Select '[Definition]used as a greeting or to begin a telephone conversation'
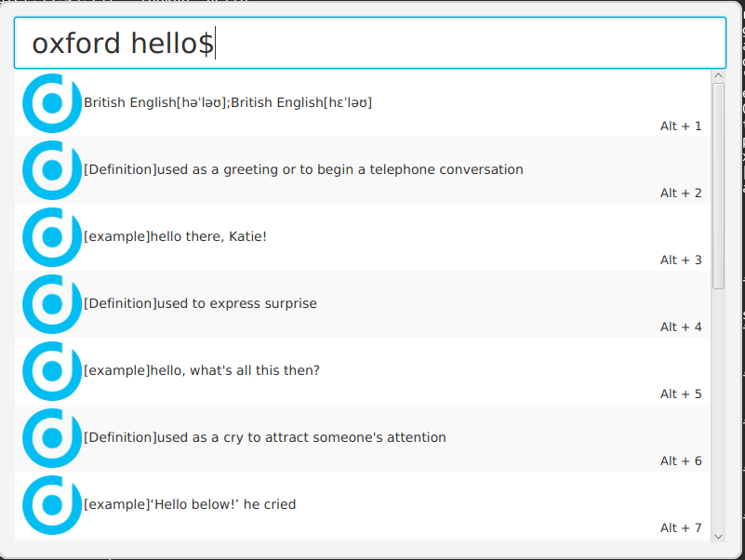The image size is (745, 560). pos(363,170)
